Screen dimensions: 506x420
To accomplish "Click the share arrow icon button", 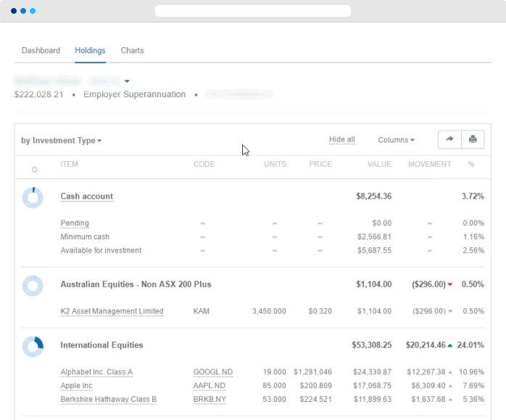I will [449, 140].
